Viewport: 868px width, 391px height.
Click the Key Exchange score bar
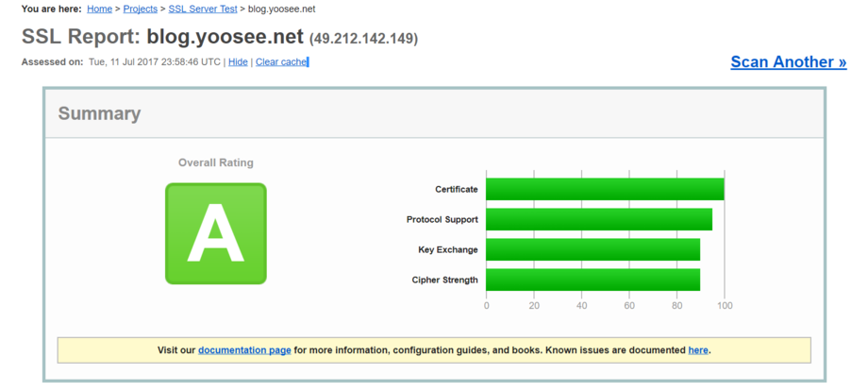coord(593,249)
